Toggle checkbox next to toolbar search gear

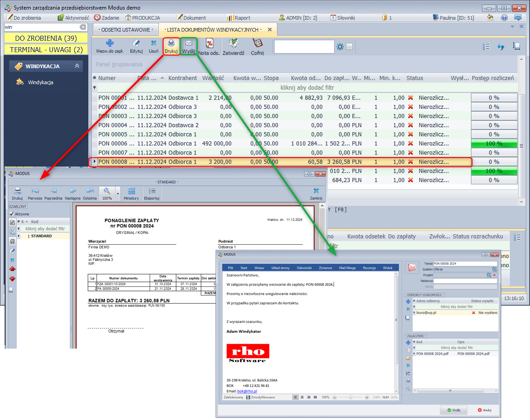350,47
